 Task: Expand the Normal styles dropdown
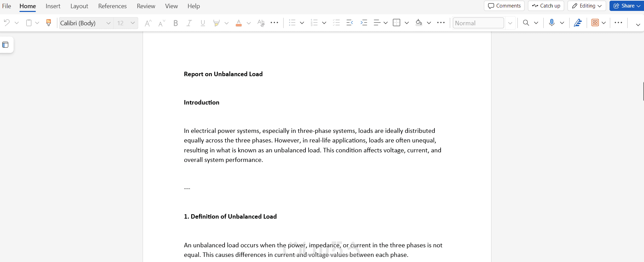(510, 23)
